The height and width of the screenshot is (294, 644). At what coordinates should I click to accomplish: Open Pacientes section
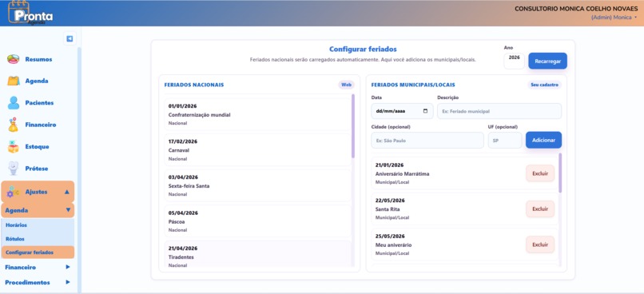[x=39, y=102]
